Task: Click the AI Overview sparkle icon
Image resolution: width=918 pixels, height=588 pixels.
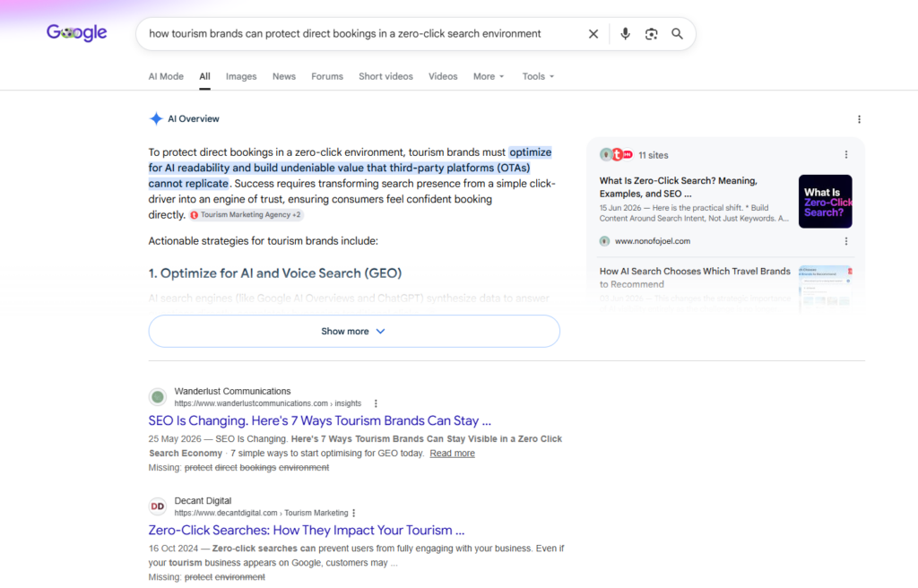Action: (x=156, y=119)
